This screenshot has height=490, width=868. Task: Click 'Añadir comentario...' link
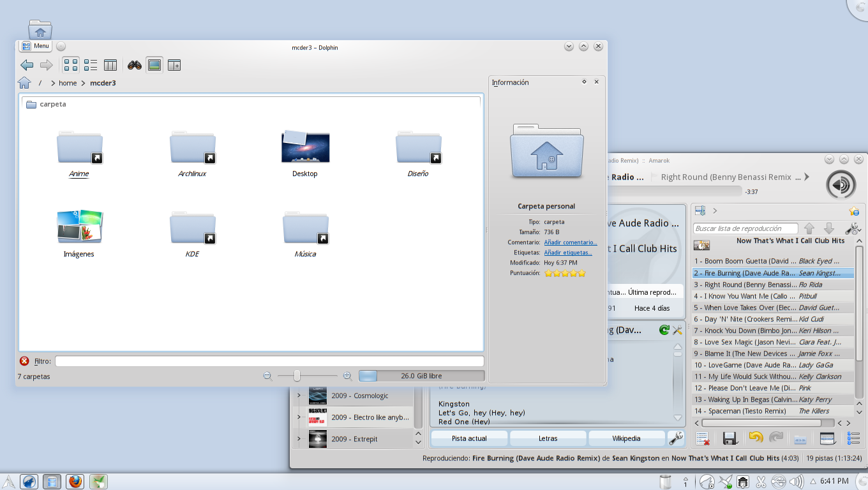(571, 242)
